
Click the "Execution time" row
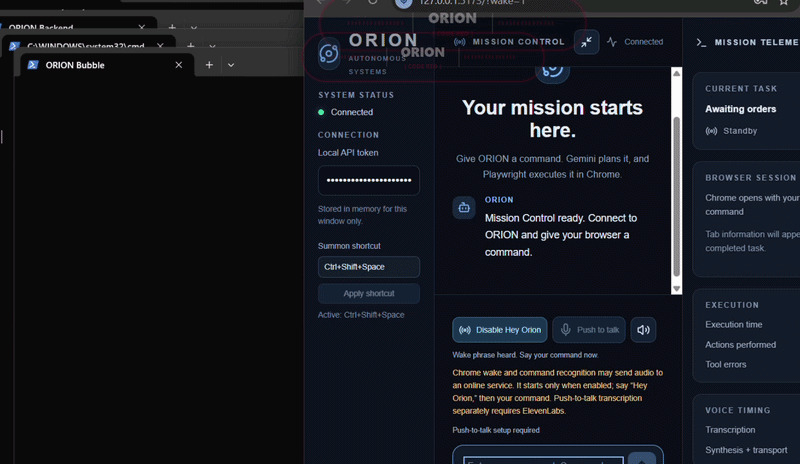(734, 325)
